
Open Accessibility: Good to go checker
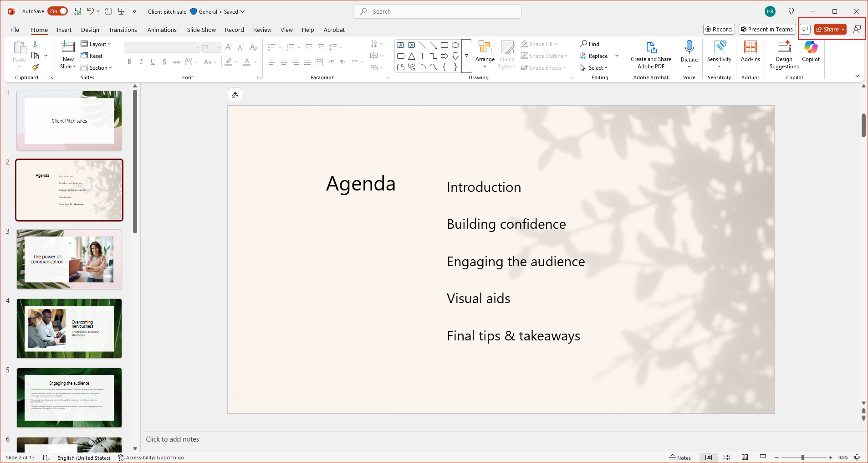(151, 458)
